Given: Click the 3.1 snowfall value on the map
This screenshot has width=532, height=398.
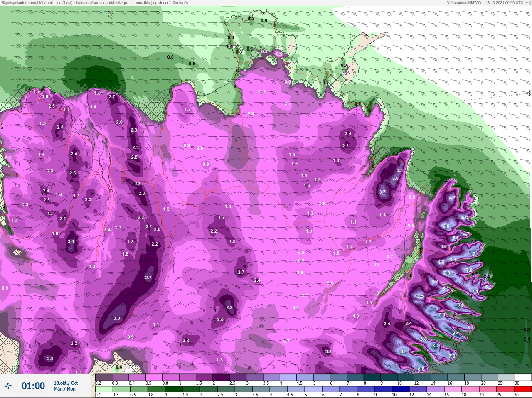Looking at the screenshot, I should pyautogui.click(x=71, y=241).
